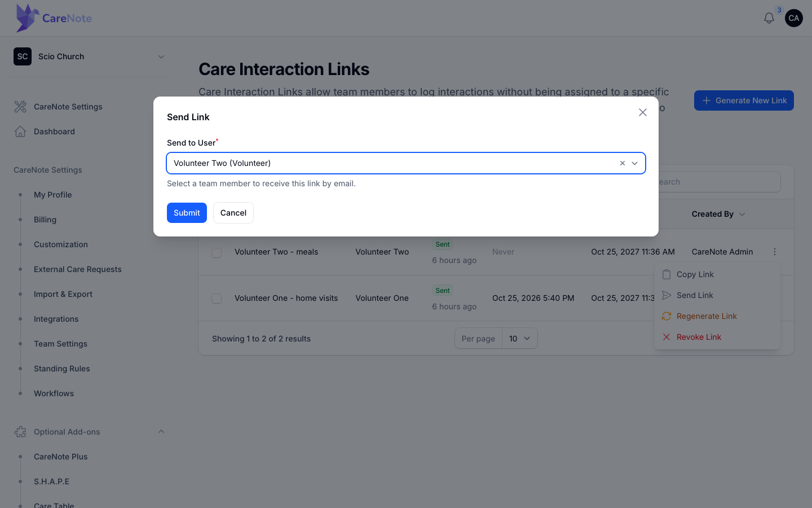812x508 pixels.
Task: Click the Regenerate Link refresh icon
Action: coord(667,316)
